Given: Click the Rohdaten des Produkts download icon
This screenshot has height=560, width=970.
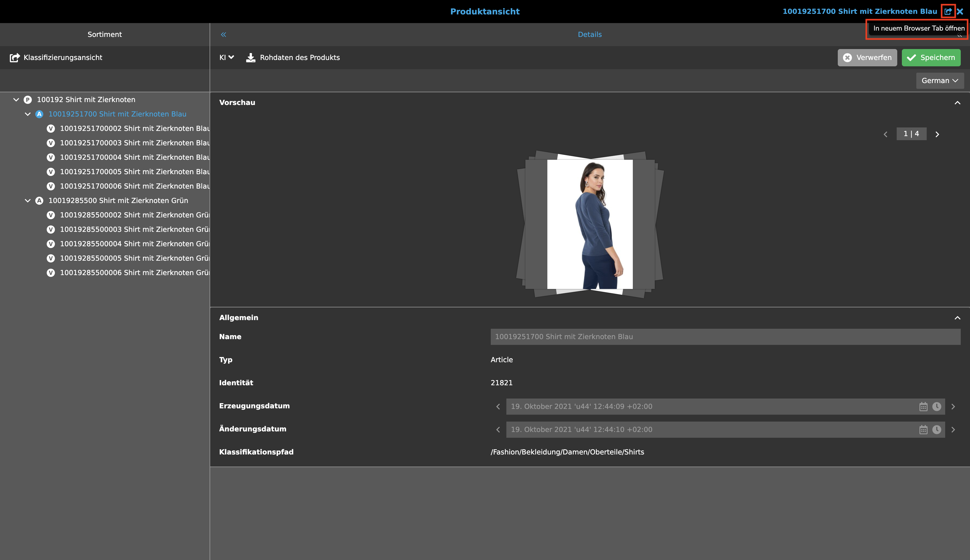Looking at the screenshot, I should pos(251,58).
